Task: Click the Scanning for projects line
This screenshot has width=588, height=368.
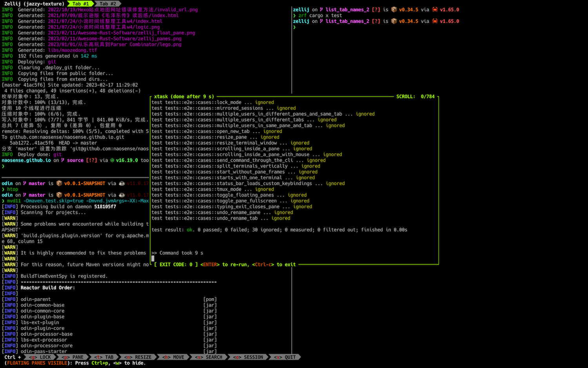Action: (x=44, y=213)
